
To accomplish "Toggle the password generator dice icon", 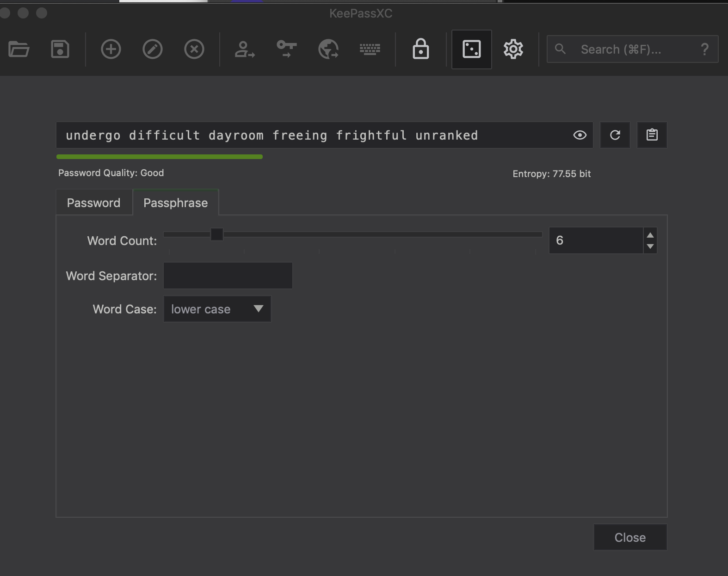I will pos(472,49).
